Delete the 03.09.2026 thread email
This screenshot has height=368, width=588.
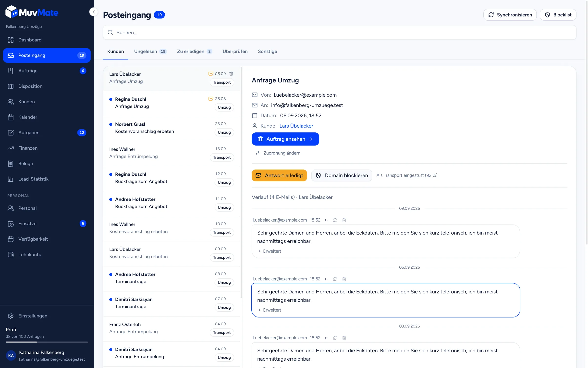point(344,338)
